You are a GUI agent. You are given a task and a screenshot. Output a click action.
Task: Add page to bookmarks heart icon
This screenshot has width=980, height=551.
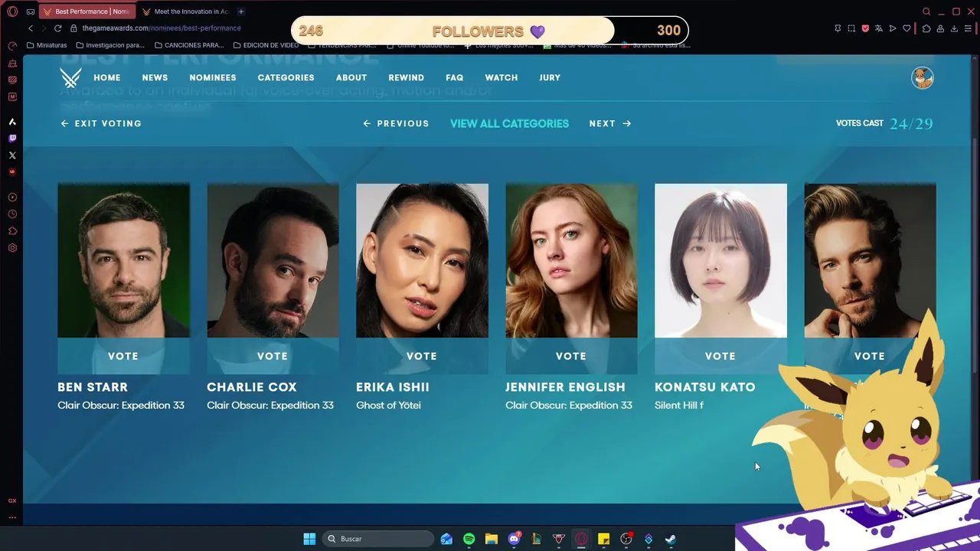[906, 28]
